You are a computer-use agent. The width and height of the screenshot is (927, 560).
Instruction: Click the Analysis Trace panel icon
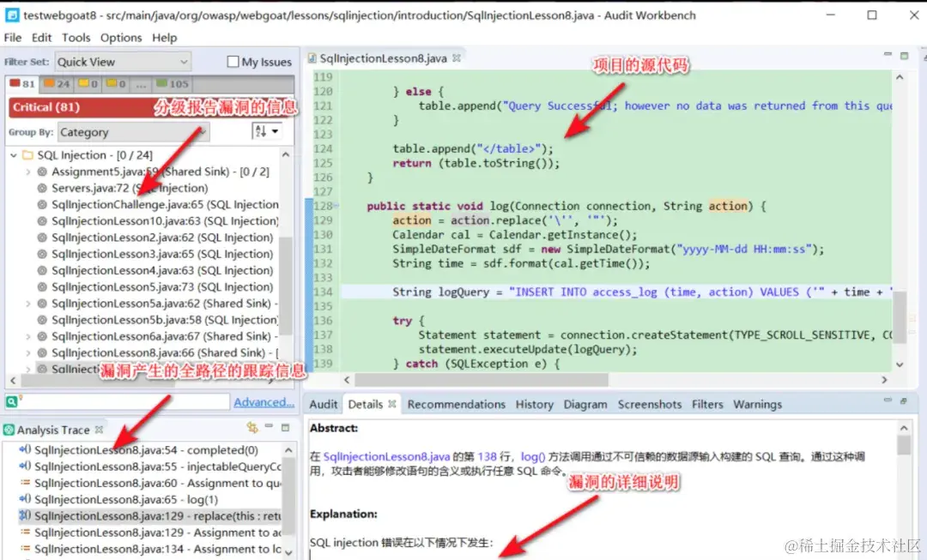pyautogui.click(x=9, y=430)
